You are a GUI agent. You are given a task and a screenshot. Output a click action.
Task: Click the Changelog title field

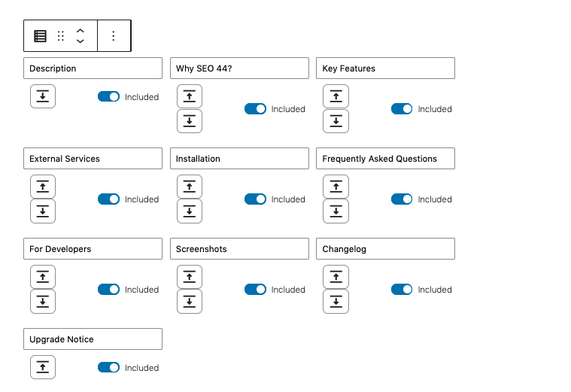(x=385, y=249)
